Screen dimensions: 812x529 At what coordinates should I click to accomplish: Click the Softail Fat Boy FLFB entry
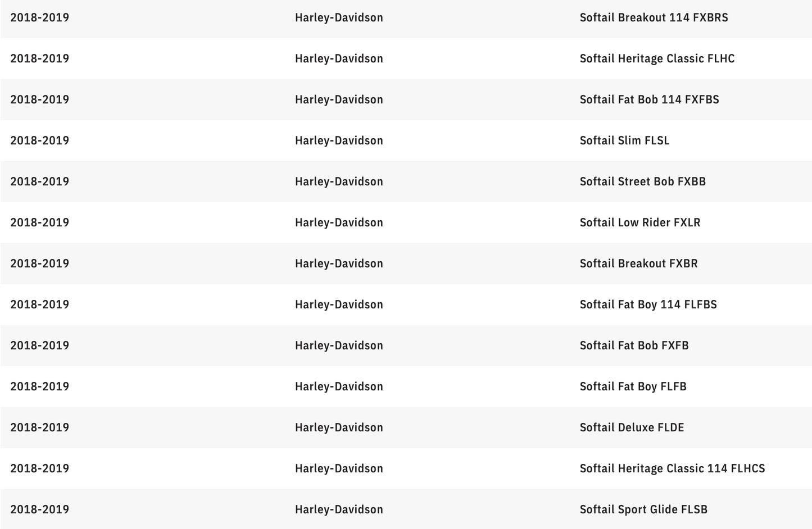pos(633,386)
